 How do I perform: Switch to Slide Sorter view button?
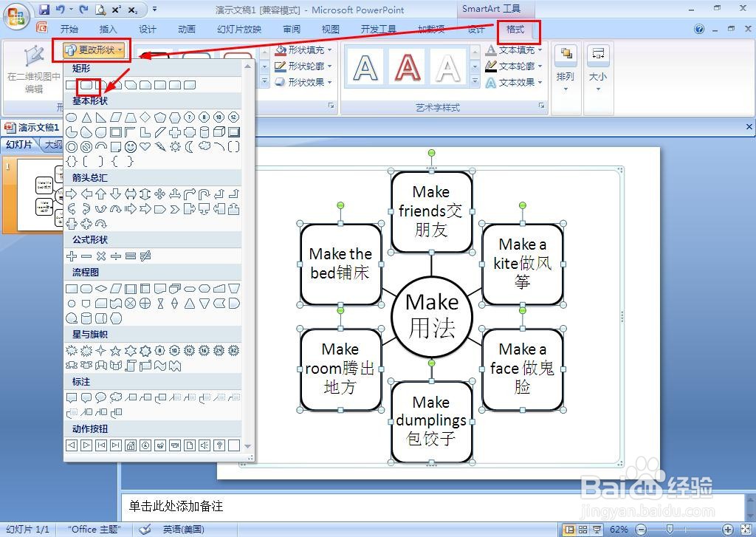click(x=583, y=530)
